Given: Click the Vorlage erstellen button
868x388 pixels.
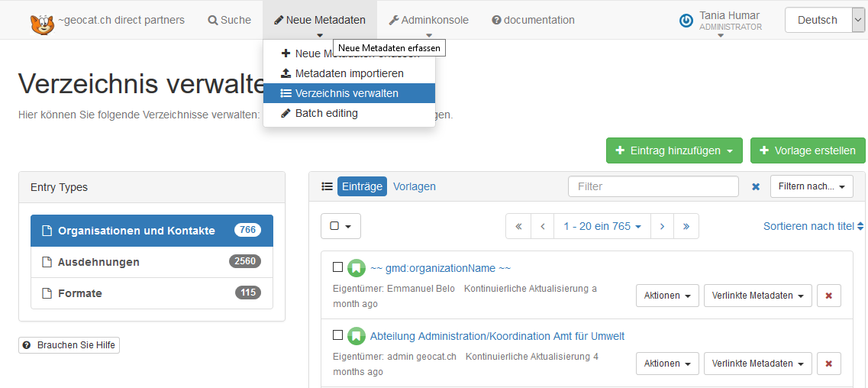Looking at the screenshot, I should coord(808,150).
